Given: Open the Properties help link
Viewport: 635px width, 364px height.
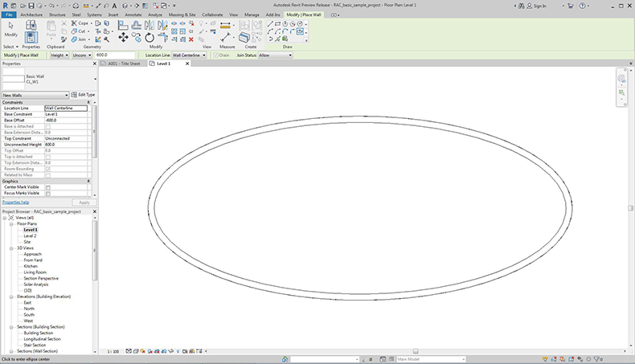Looking at the screenshot, I should 16,202.
